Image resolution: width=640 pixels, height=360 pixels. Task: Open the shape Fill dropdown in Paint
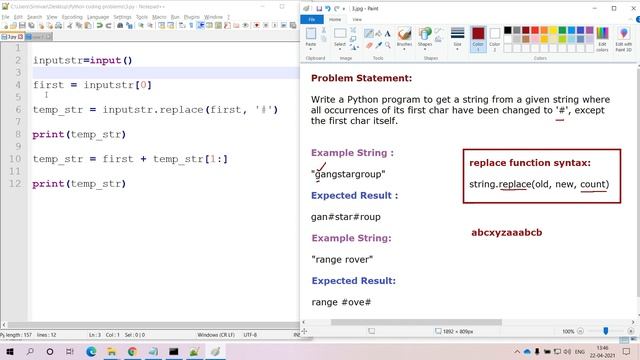[438, 40]
